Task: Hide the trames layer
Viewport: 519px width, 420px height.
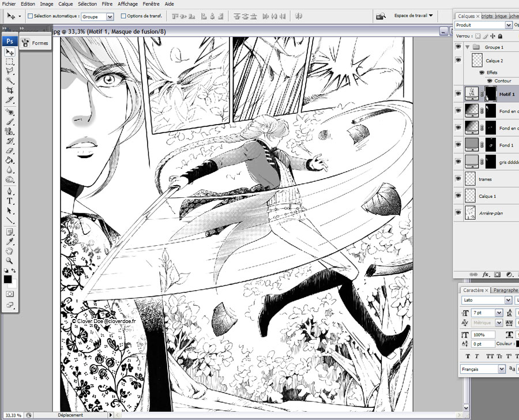Action: tap(458, 179)
